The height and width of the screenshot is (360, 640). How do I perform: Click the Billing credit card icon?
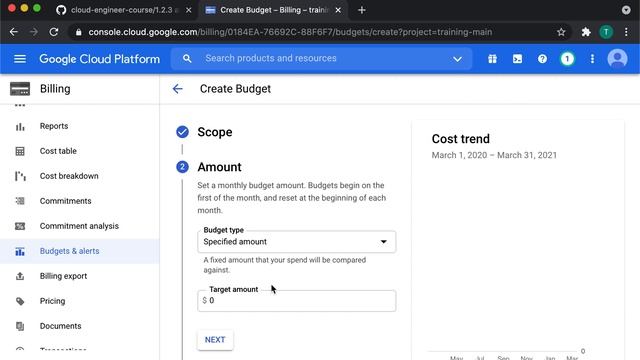(x=20, y=89)
